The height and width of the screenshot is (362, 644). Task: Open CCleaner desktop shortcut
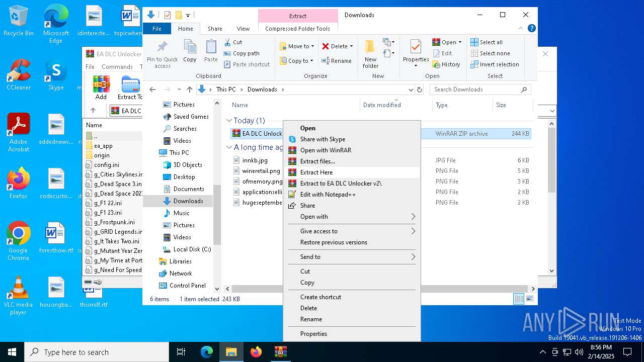coord(19,74)
